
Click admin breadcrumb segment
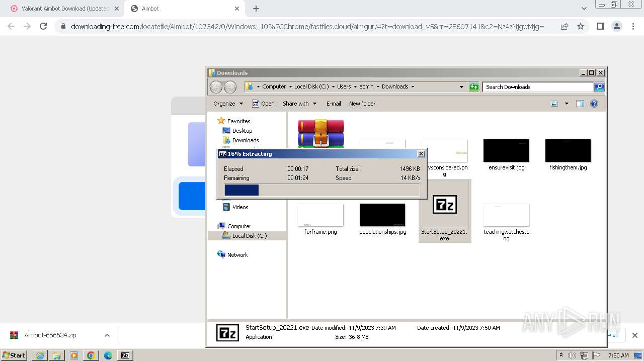[x=366, y=86]
